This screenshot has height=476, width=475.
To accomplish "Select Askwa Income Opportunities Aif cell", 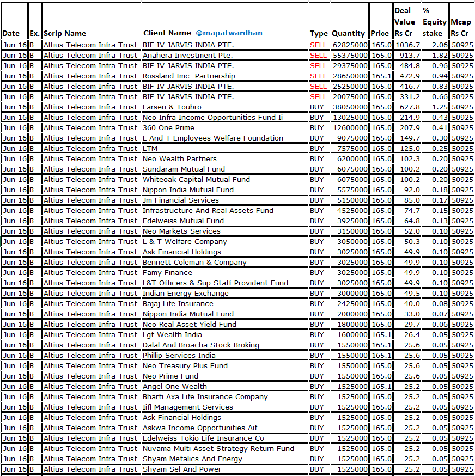I will (x=225, y=428).
